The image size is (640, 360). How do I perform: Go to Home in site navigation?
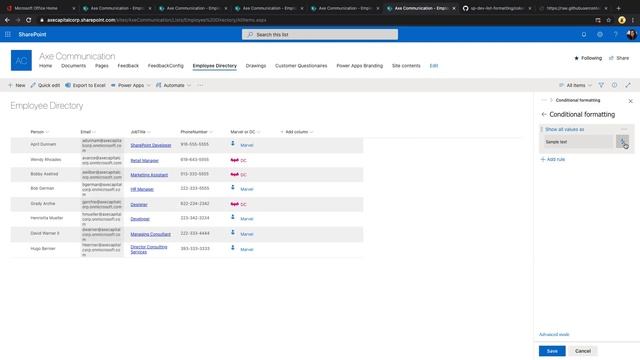[45, 66]
